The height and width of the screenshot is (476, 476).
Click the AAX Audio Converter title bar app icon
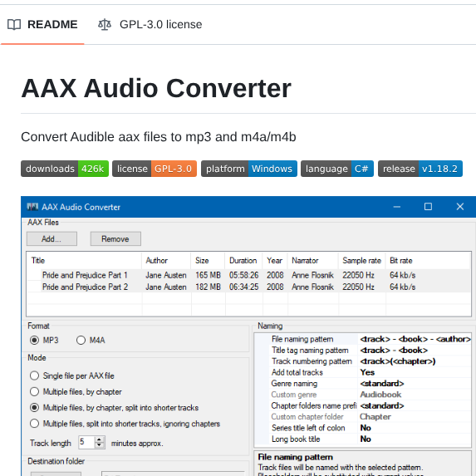click(32, 207)
